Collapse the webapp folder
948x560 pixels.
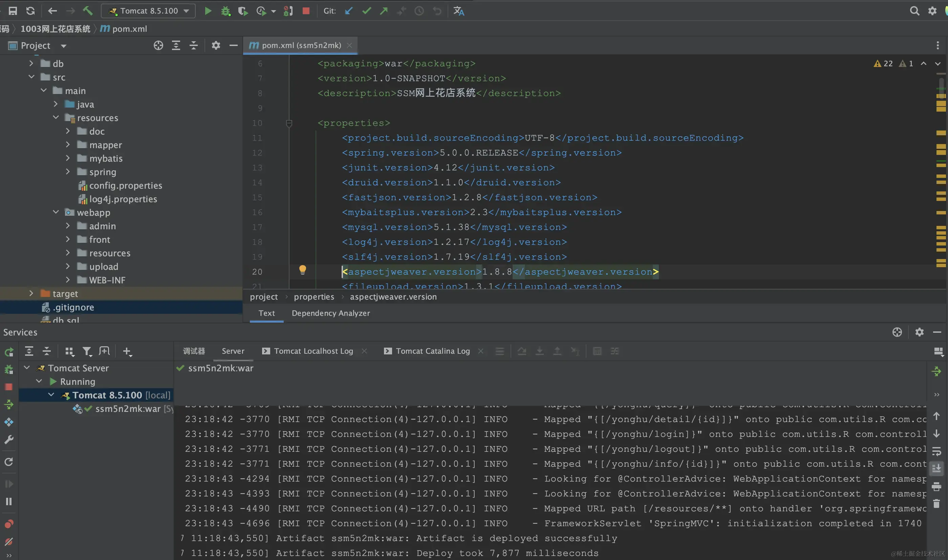click(56, 212)
